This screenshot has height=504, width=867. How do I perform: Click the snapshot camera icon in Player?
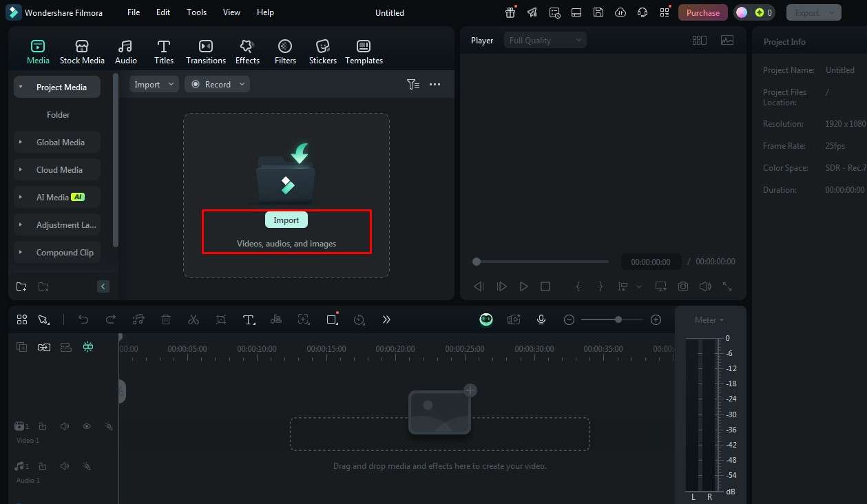coord(683,286)
